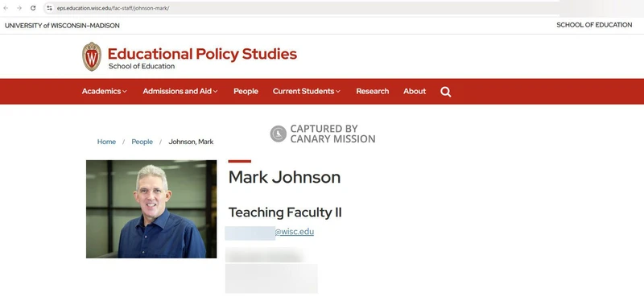The width and height of the screenshot is (644, 301).
Task: Click People breadcrumb link
Action: click(142, 142)
